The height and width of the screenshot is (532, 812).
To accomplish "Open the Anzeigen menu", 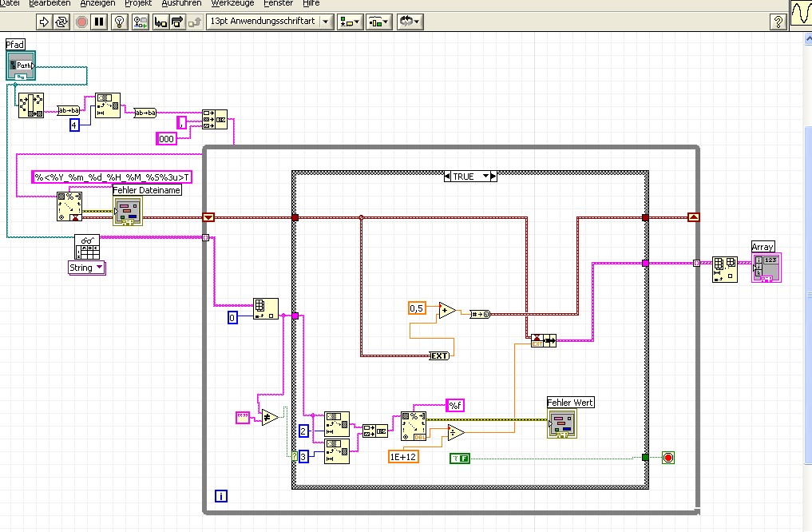I will click(97, 3).
